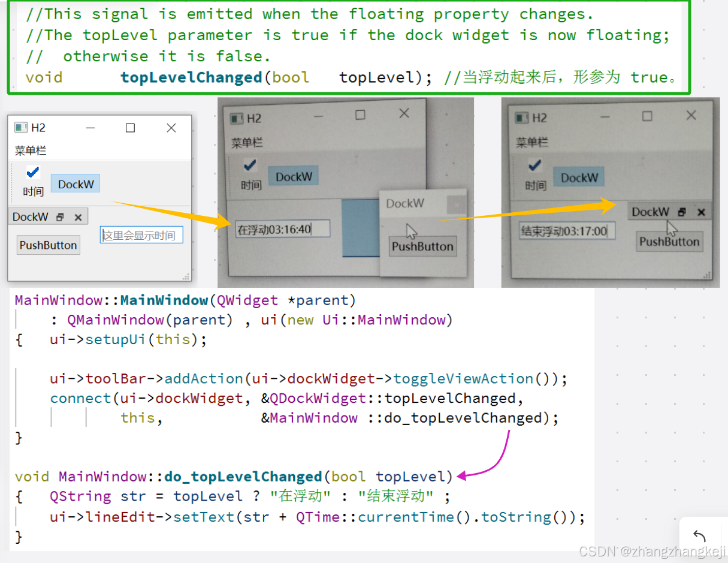This screenshot has width=728, height=563.
Task: Click 'topLevelChanged' in the void signal declaration
Action: [x=191, y=77]
